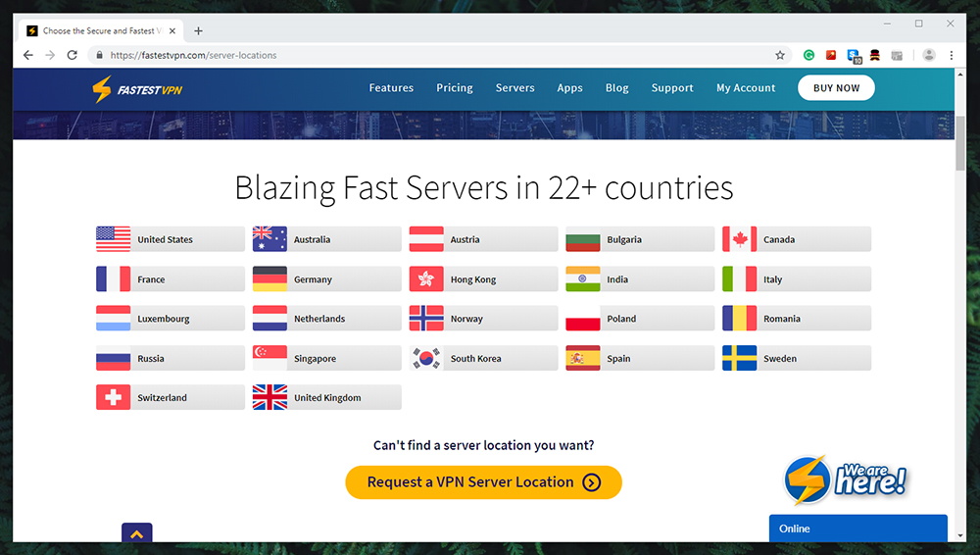Image resolution: width=980 pixels, height=555 pixels.
Task: Open the Features menu item
Action: click(x=391, y=87)
